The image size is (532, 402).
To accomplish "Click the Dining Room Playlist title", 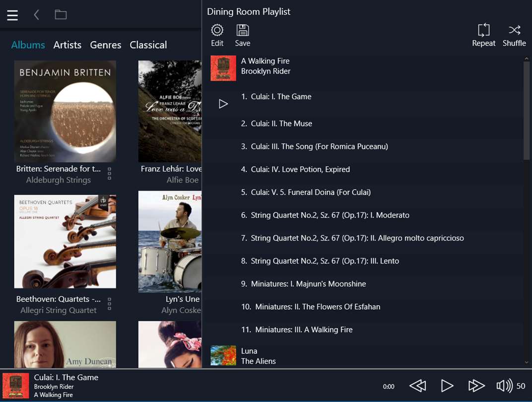I will [249, 11].
